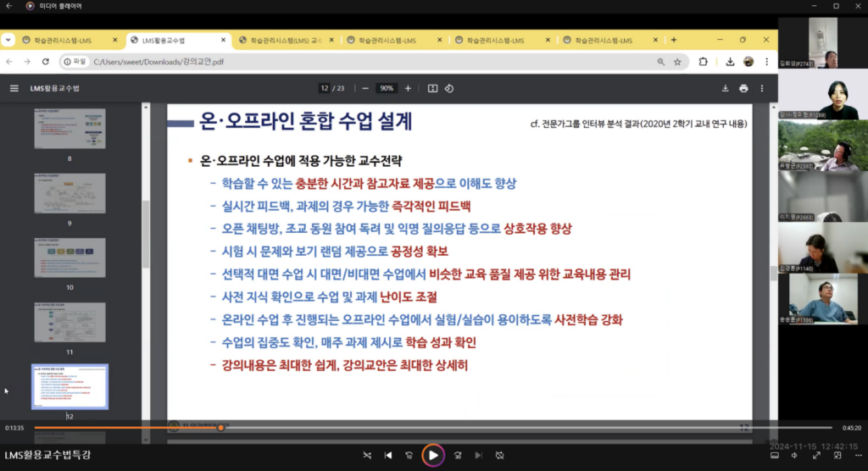Screen dimensions: 868x471
Task: Toggle shuffle in media player controls
Action: point(367,456)
